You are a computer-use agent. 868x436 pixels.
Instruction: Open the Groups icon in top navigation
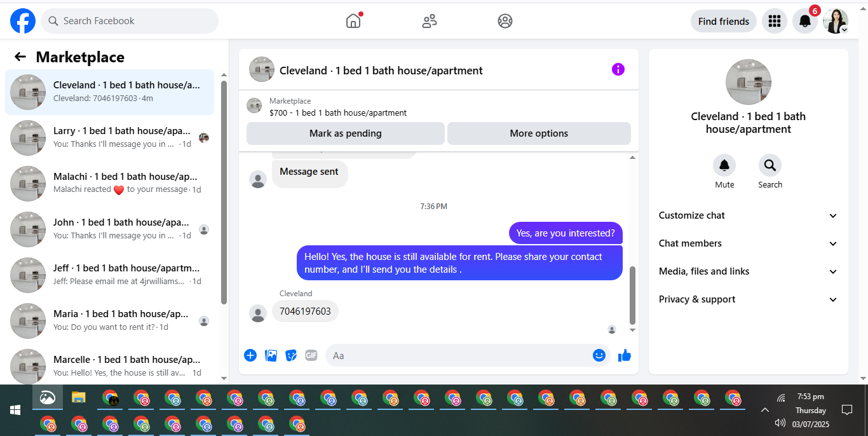(x=505, y=21)
